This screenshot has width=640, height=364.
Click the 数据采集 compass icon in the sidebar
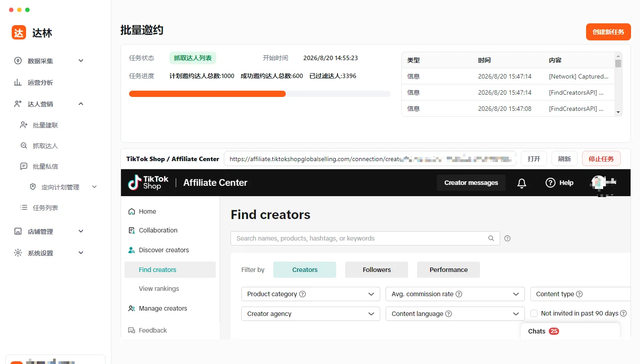pos(18,61)
